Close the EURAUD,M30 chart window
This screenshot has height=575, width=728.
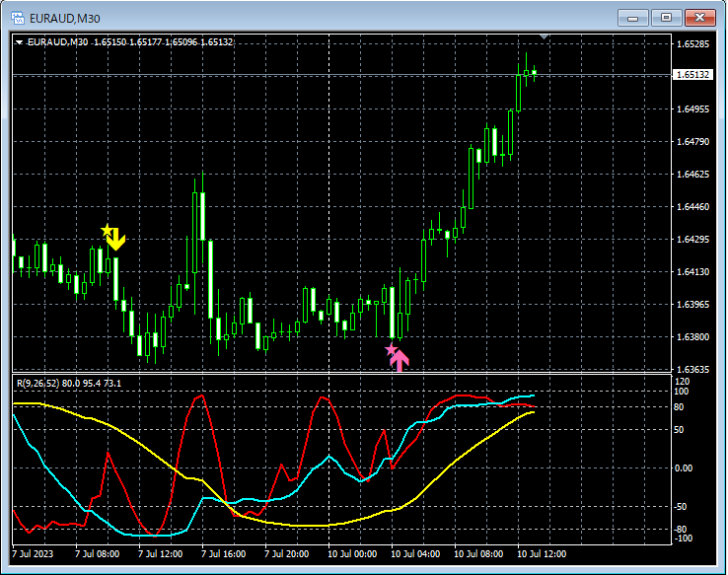tap(699, 18)
